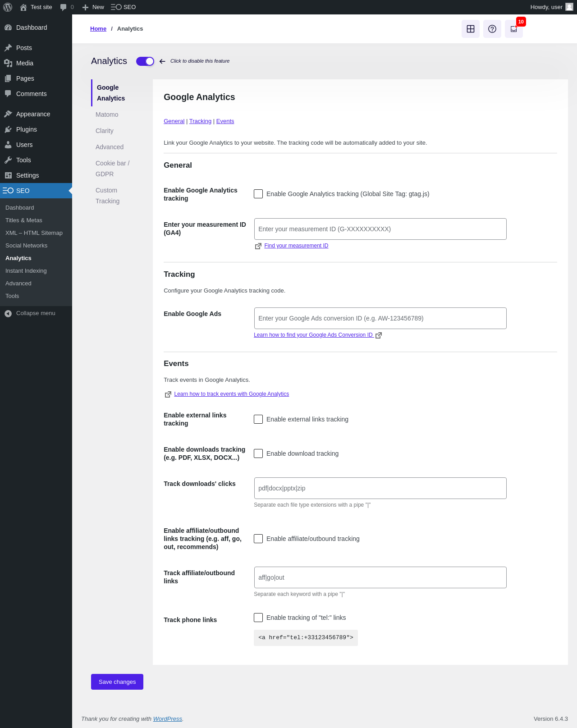Image resolution: width=577 pixels, height=728 pixels.
Task: Focus the measurement ID input field
Action: click(x=380, y=229)
